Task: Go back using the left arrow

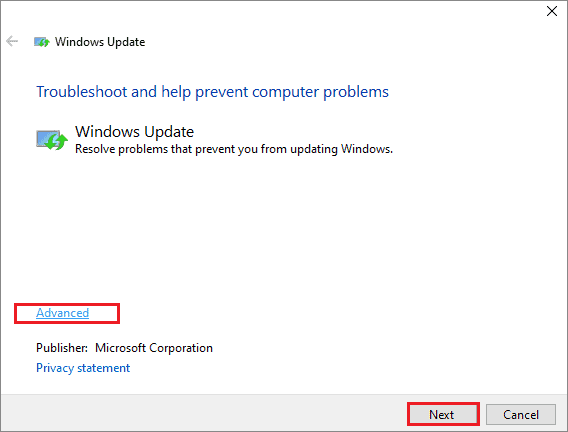Action: coord(12,41)
